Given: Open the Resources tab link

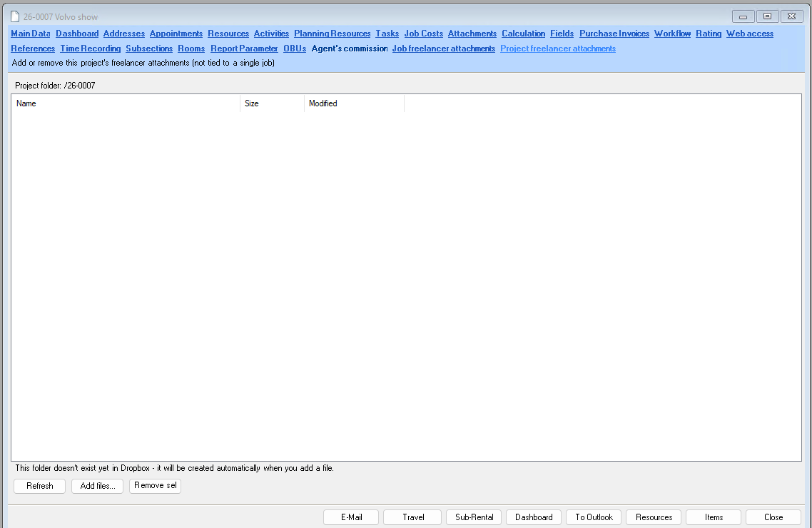Looking at the screenshot, I should pyautogui.click(x=228, y=34).
